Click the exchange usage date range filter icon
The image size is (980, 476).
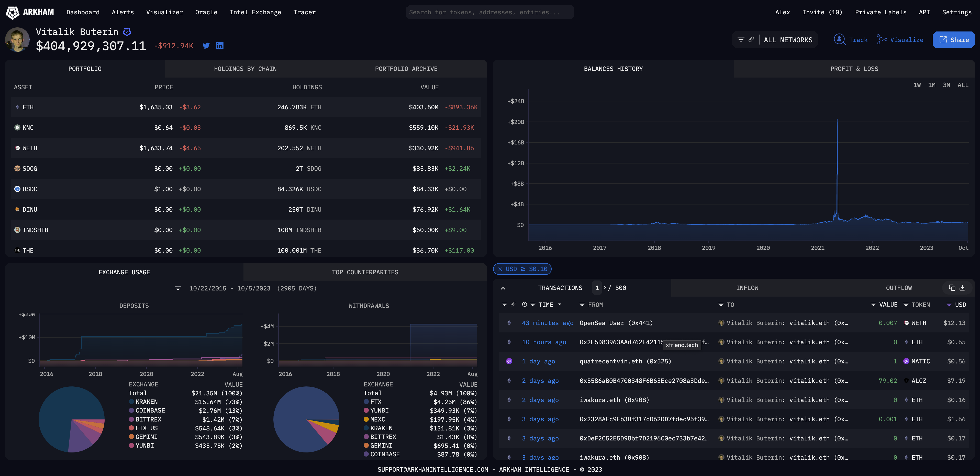click(x=178, y=288)
